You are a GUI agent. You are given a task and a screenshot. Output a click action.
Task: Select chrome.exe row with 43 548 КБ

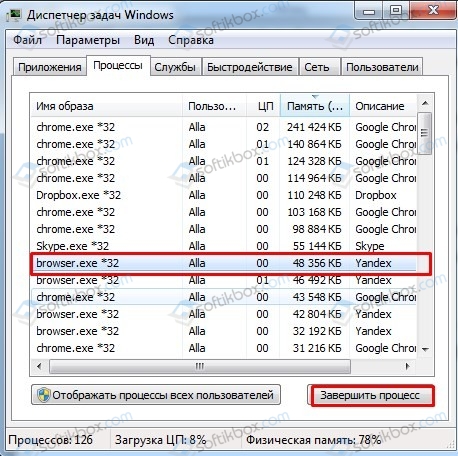click(x=223, y=297)
